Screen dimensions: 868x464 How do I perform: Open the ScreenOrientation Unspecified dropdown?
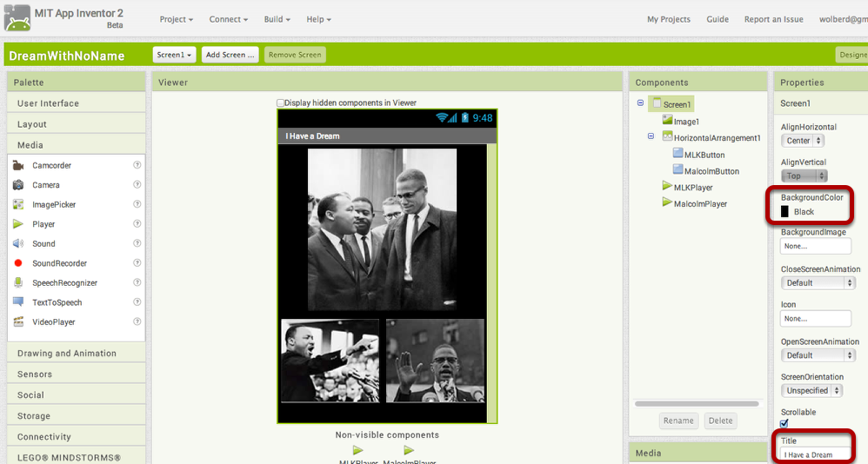811,390
